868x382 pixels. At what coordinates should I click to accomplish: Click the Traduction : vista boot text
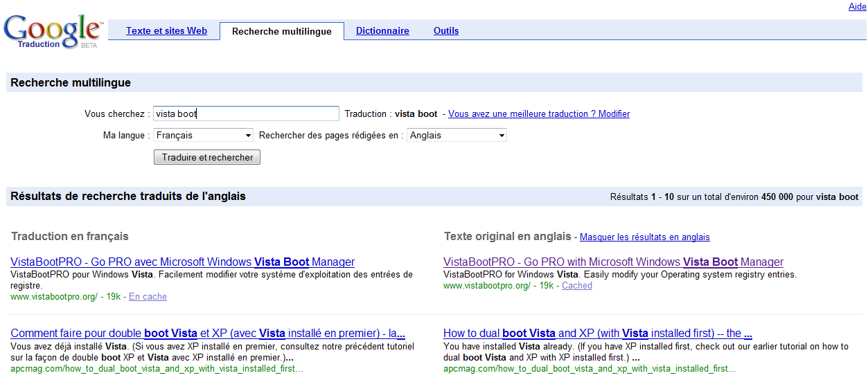point(391,114)
